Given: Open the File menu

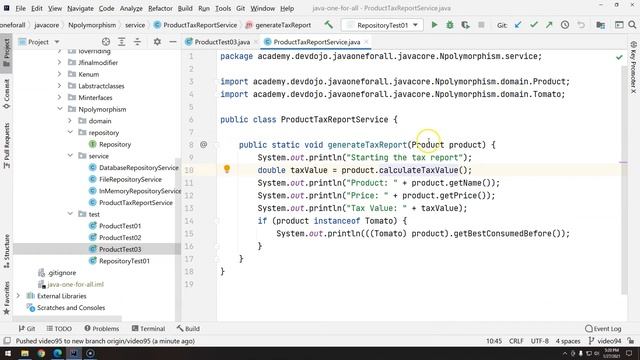Looking at the screenshot, I should tap(20, 8).
